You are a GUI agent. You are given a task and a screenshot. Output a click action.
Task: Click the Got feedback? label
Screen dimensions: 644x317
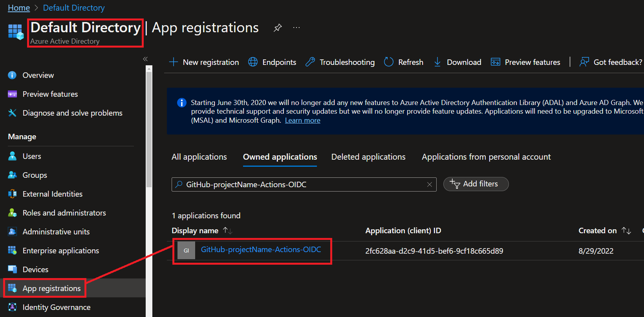coord(618,62)
